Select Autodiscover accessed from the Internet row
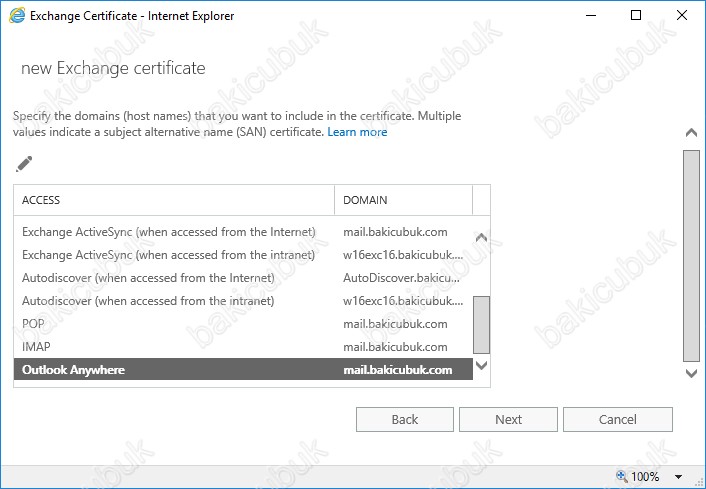The width and height of the screenshot is (706, 489). coord(243,278)
